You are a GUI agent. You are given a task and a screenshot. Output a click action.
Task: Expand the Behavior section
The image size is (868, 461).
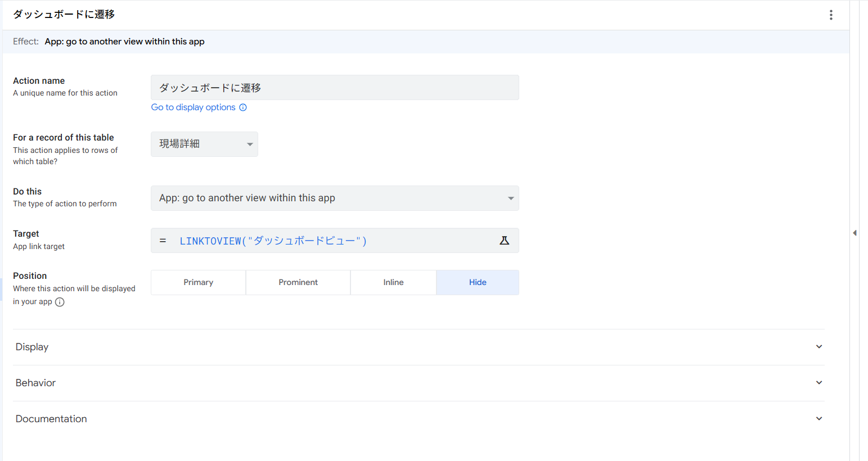(x=419, y=383)
